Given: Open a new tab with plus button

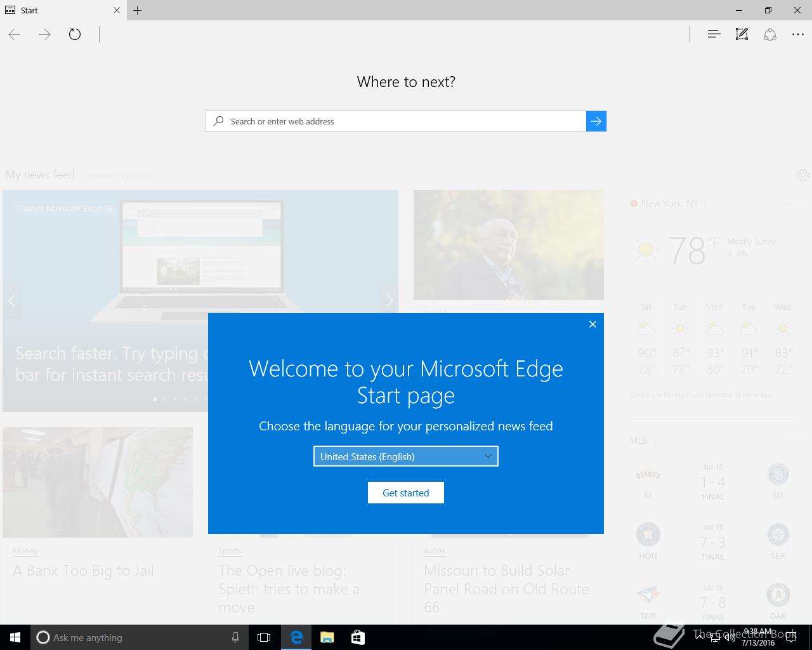Looking at the screenshot, I should click(x=137, y=10).
